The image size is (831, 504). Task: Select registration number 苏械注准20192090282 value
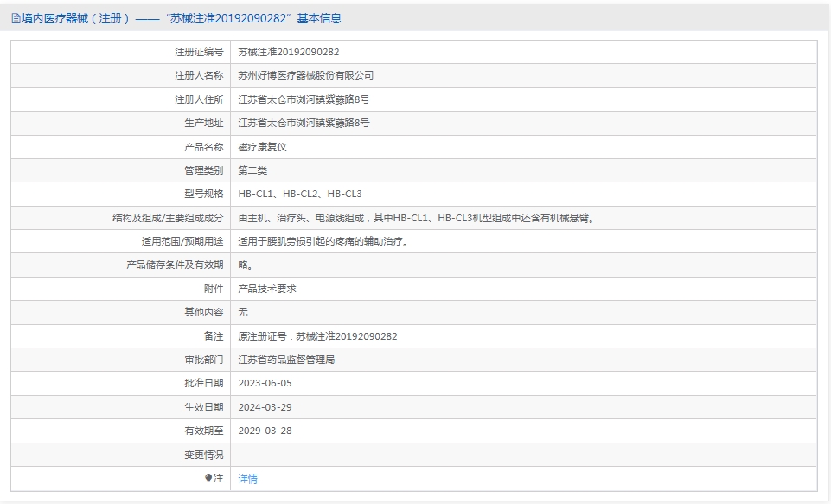tap(288, 52)
